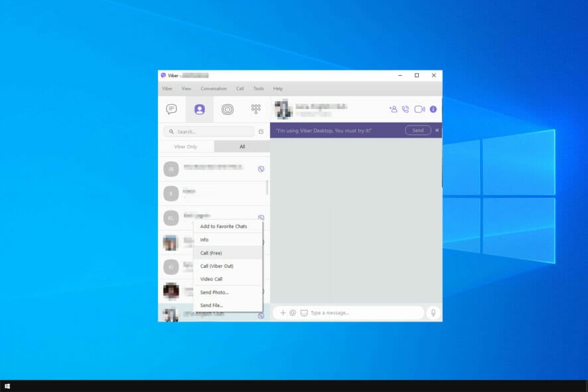
Task: Click the contacts Search field
Action: pyautogui.click(x=209, y=132)
